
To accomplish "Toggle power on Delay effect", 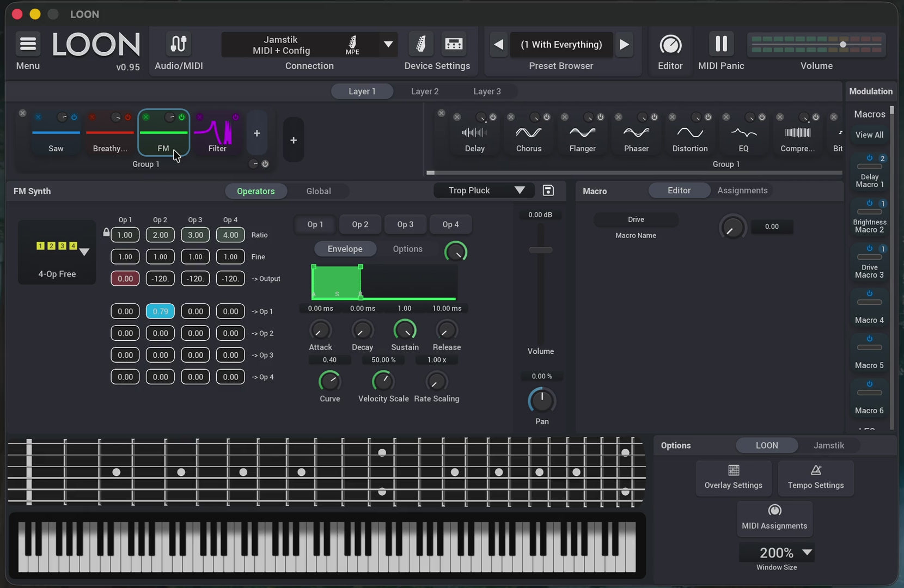I will (x=493, y=117).
